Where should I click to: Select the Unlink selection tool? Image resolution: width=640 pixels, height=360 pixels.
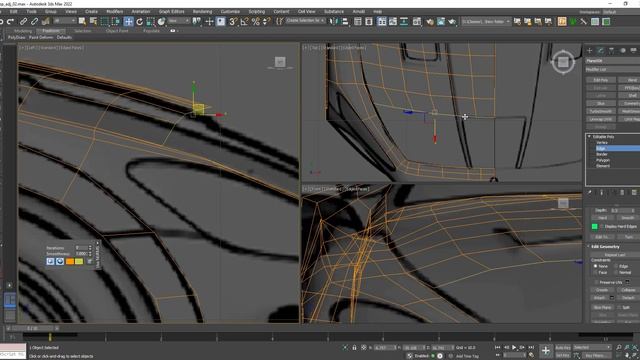point(35,21)
